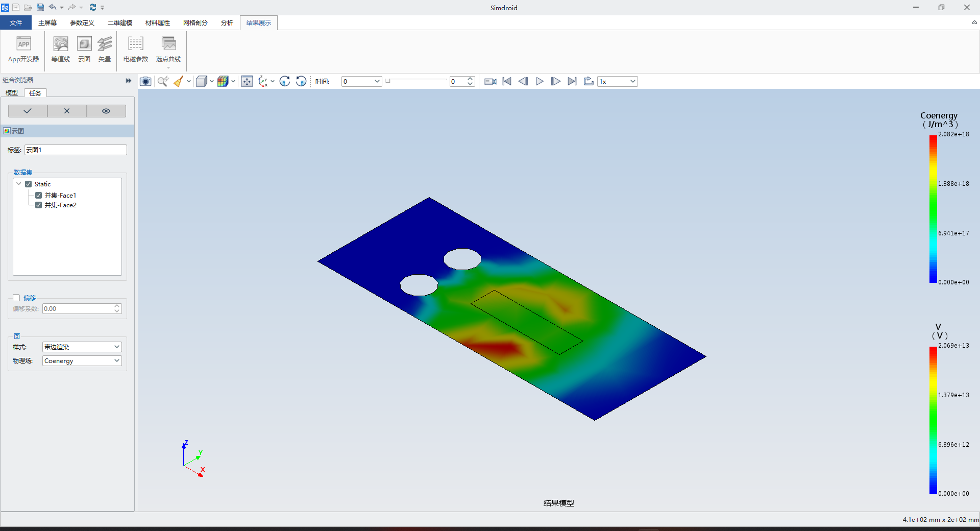The image size is (980, 531).
Task: Click the time frame slider handle
Action: (388, 81)
